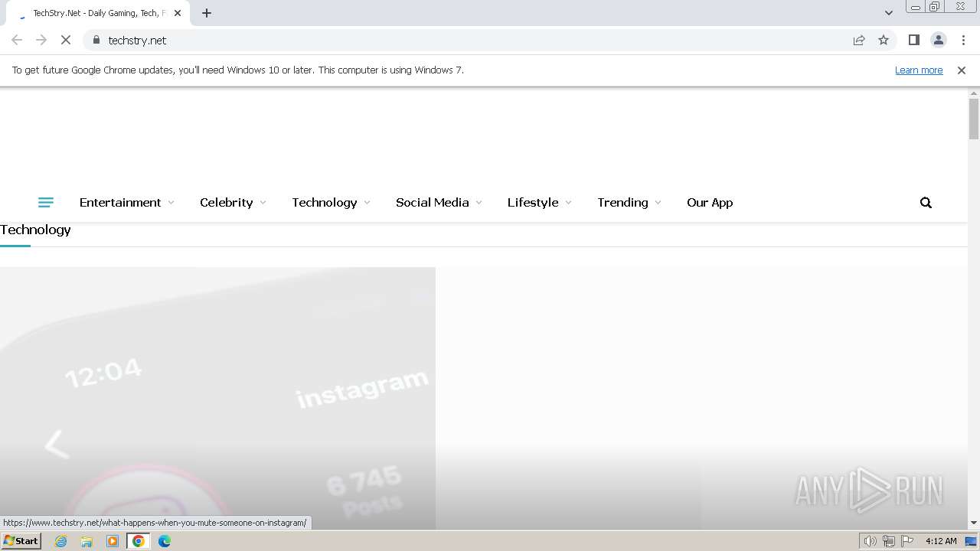Open the Lifestyle menu

533,203
